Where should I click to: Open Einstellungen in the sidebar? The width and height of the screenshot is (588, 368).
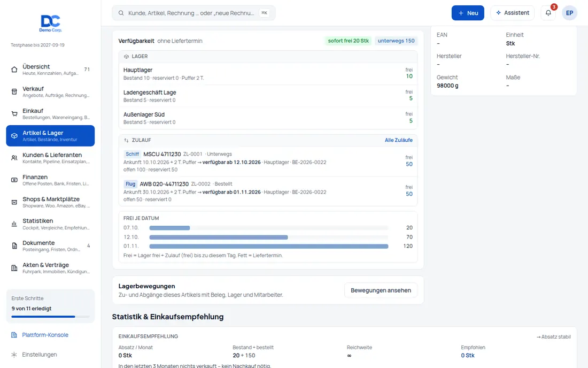(x=40, y=355)
